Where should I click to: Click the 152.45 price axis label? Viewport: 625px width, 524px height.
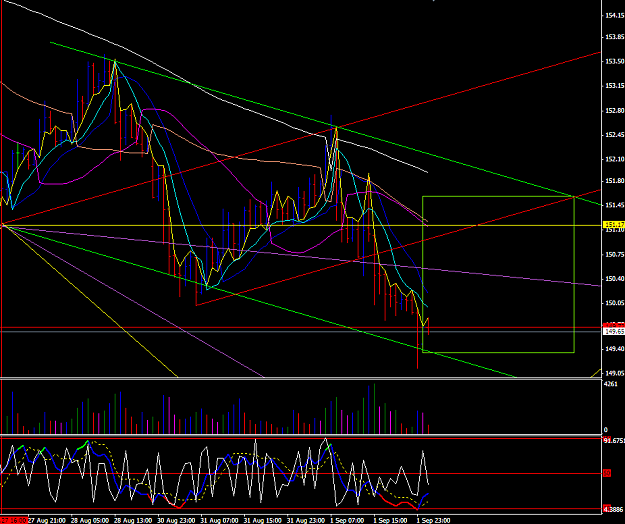(x=615, y=135)
